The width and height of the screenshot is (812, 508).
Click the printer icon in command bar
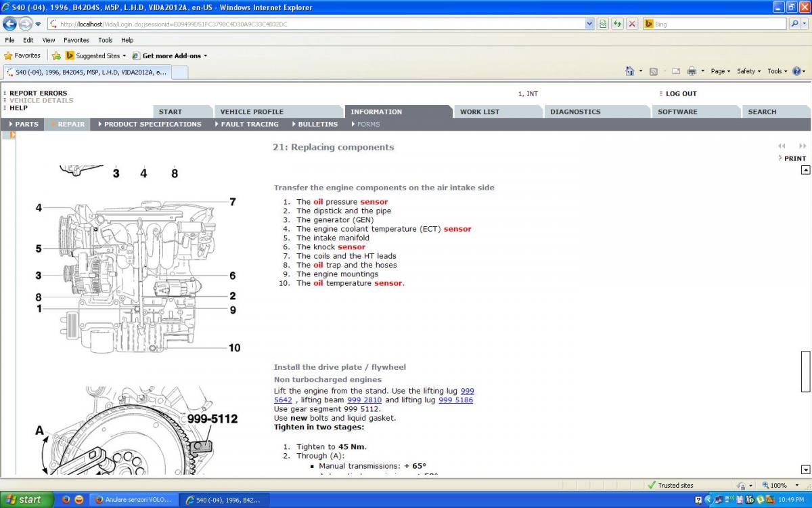692,71
